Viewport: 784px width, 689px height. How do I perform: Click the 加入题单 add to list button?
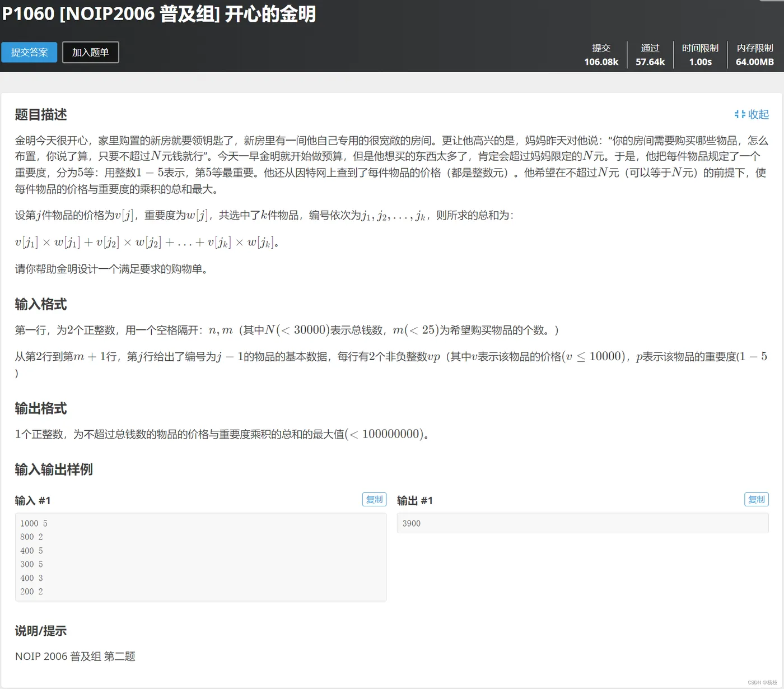point(90,52)
